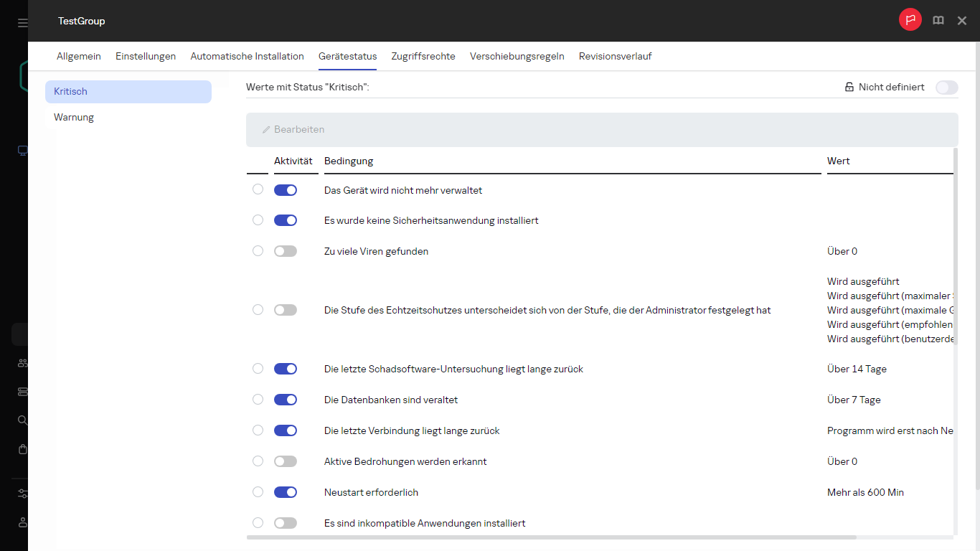This screenshot has height=551, width=980.
Task: Click the server list icon in sidebar
Action: [x=22, y=391]
